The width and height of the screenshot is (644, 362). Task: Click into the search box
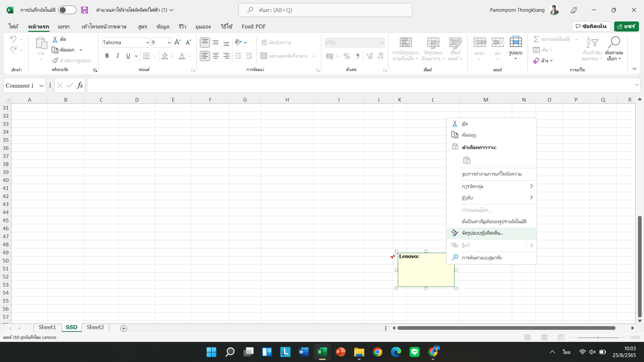tap(325, 10)
